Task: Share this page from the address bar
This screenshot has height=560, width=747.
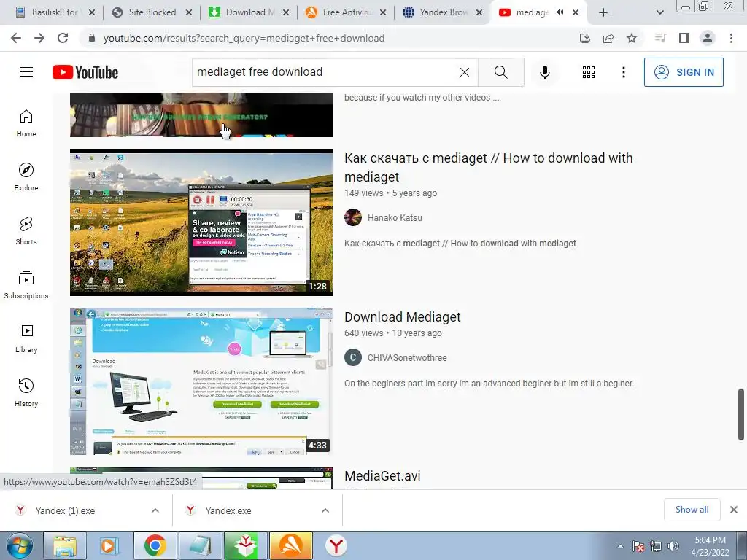Action: 608,38
